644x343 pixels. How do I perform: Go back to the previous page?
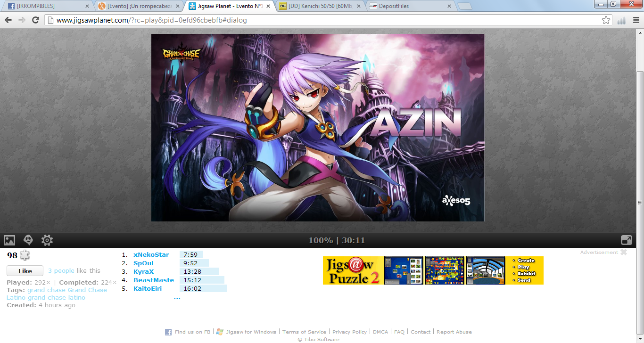(8, 20)
